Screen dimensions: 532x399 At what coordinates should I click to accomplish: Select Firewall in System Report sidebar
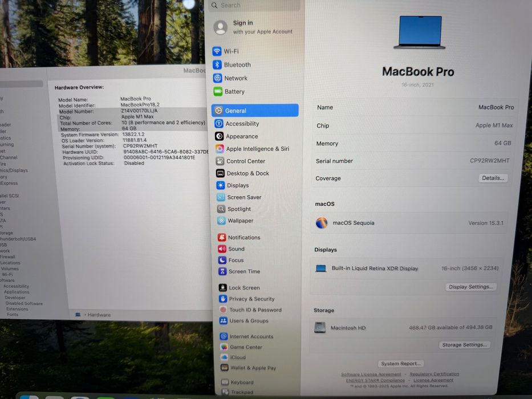[7, 257]
